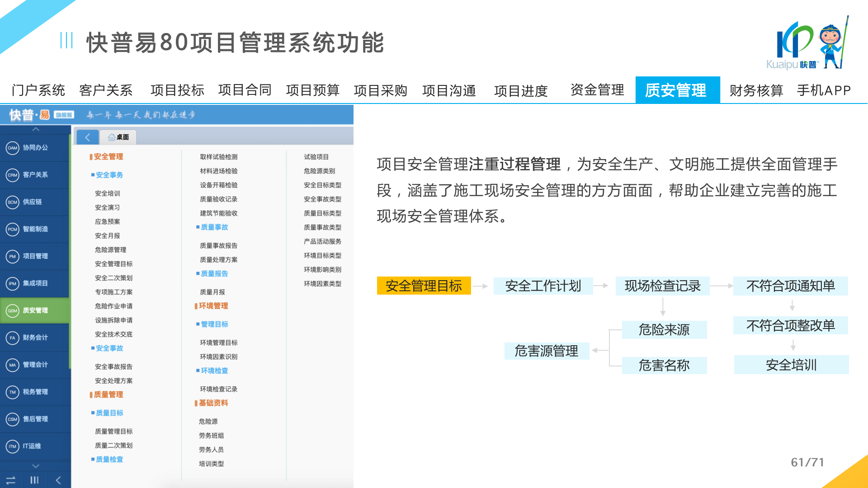
Task: Open the 安全培训 menu link
Action: pyautogui.click(x=107, y=193)
